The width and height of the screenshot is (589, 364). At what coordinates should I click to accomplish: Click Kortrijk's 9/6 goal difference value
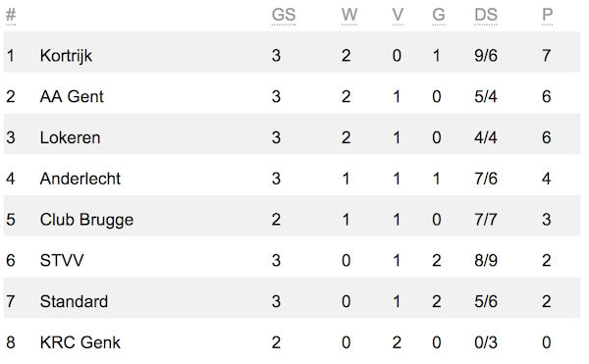coord(486,56)
